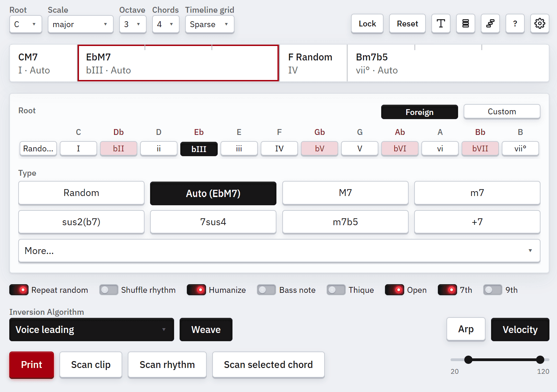Screen dimensions: 557x392
Task: Open the Voice leading inversion dropdown
Action: pos(92,330)
